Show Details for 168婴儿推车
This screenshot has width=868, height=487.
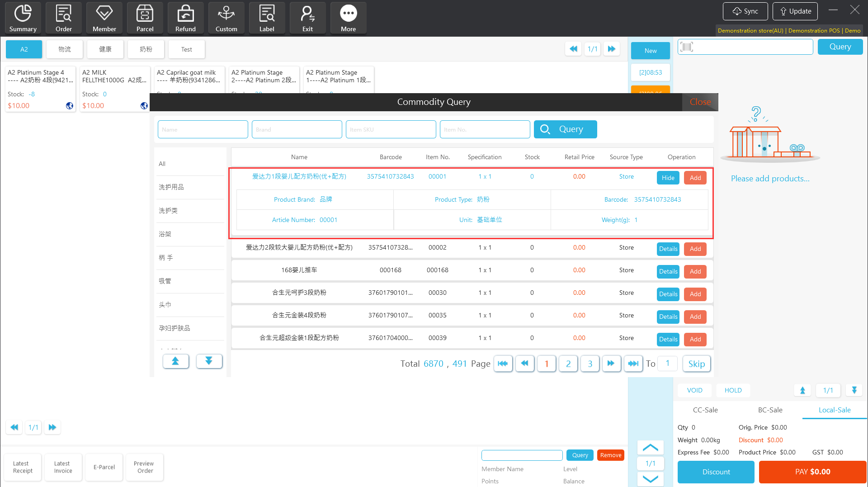click(x=668, y=271)
